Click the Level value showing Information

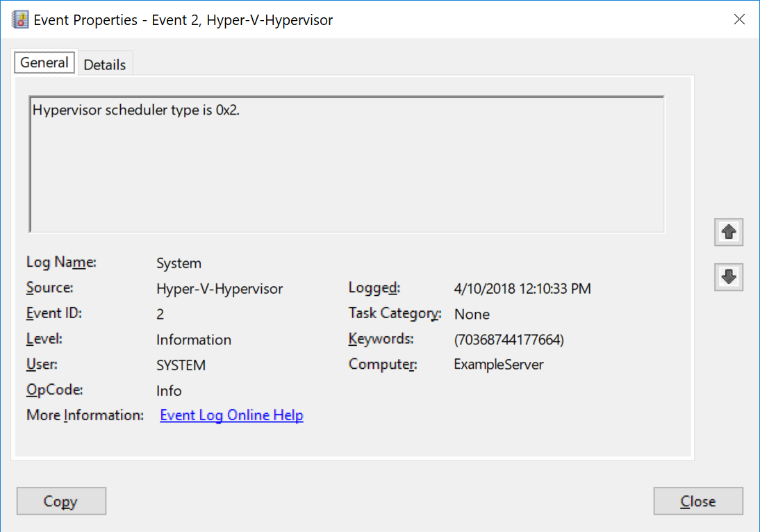point(193,339)
